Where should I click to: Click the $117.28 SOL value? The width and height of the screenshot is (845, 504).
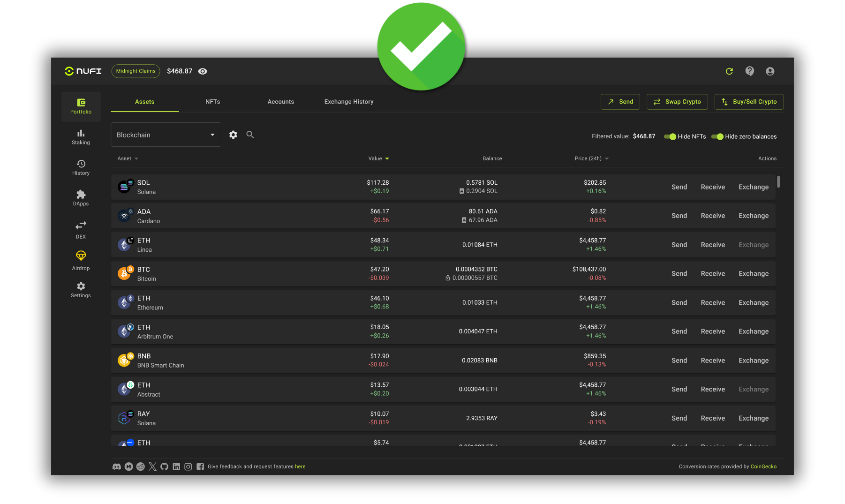[x=378, y=182]
